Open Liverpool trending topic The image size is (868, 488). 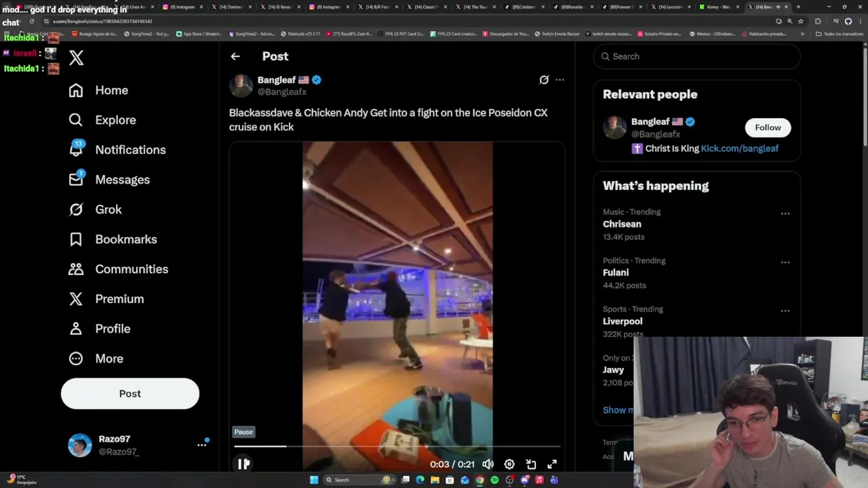pos(623,322)
